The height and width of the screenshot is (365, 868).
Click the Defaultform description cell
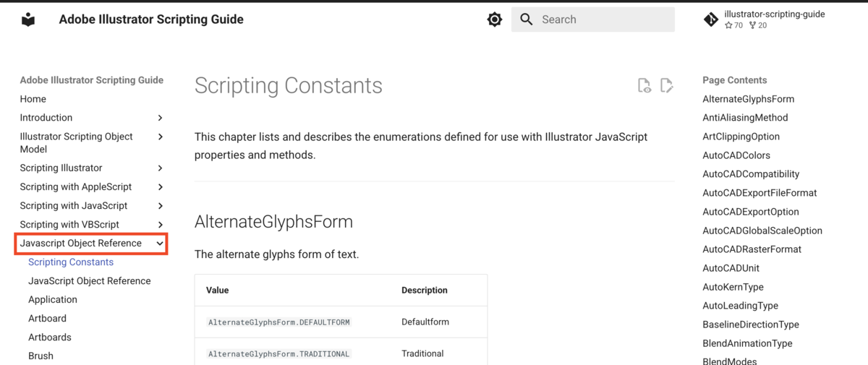coord(425,322)
